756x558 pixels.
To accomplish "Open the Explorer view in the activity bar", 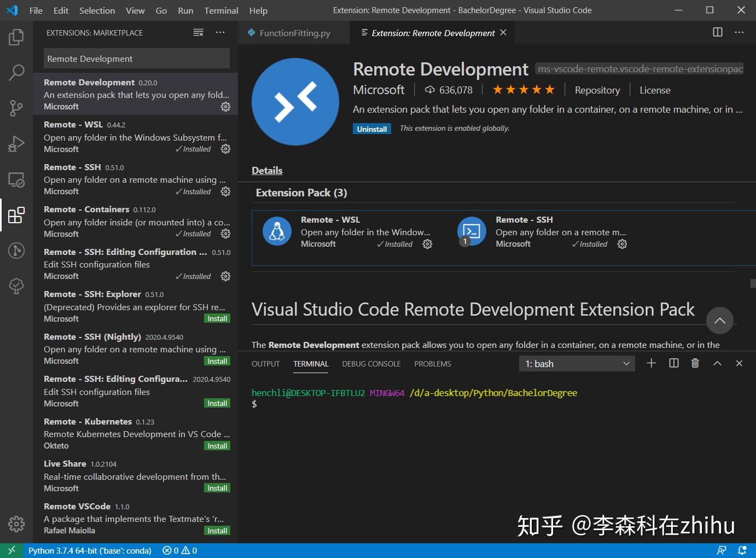I will [x=16, y=37].
